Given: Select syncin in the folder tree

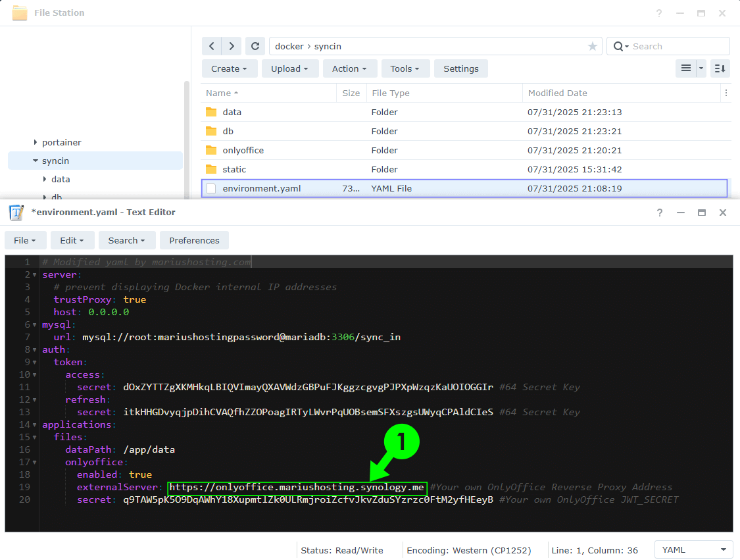Looking at the screenshot, I should [x=55, y=161].
